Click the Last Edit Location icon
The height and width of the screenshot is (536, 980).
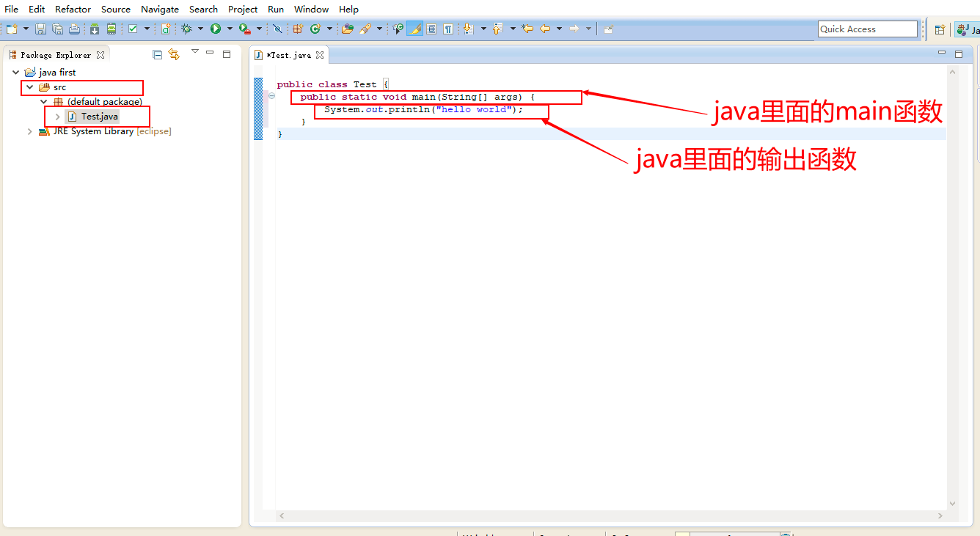[527, 29]
